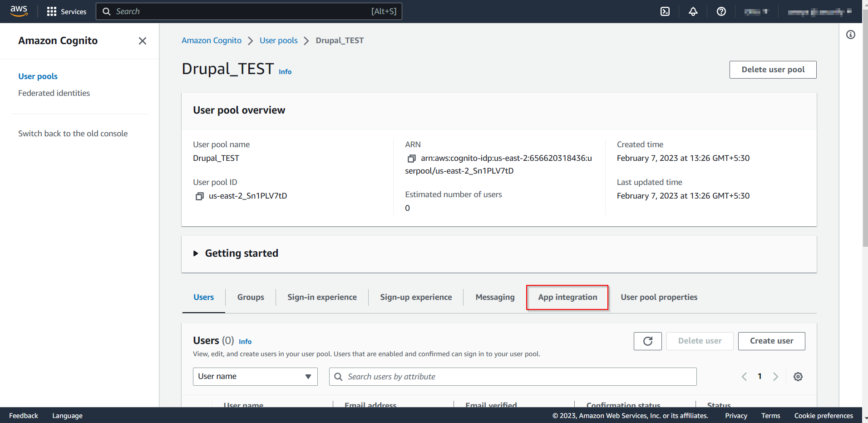Open users table preferences gear
868x423 pixels.
pyautogui.click(x=798, y=377)
